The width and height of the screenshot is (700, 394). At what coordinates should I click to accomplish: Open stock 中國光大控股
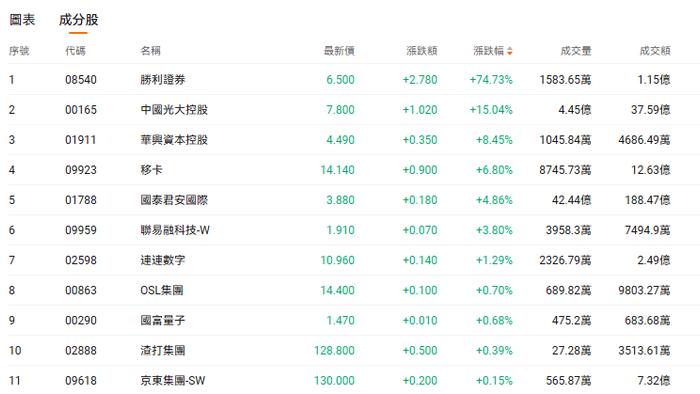[x=174, y=110]
